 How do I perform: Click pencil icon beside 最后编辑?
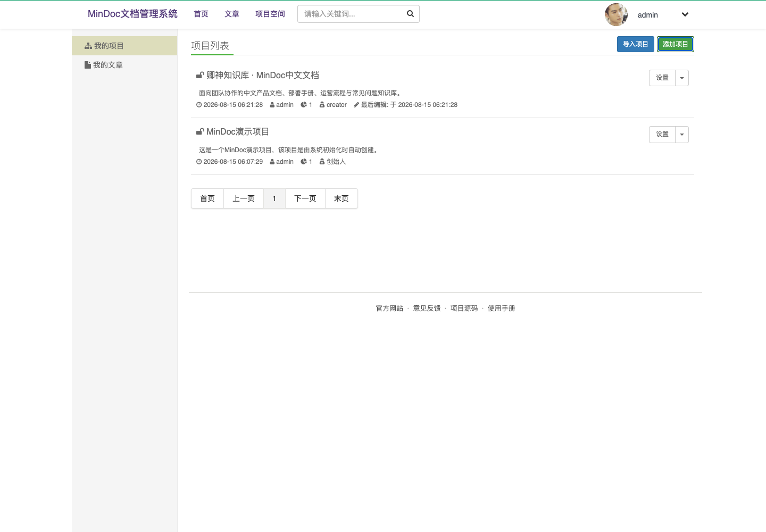(356, 105)
